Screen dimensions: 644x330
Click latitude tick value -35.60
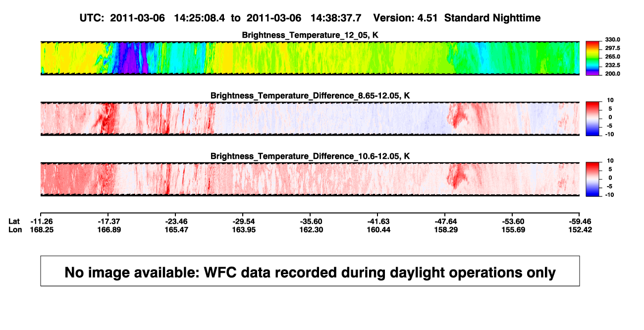(311, 221)
